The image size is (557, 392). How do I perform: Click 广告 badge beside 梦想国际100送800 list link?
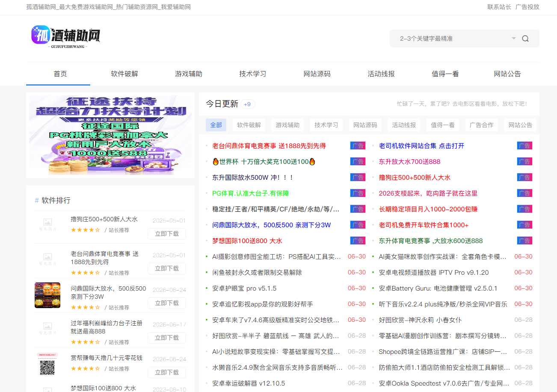click(x=358, y=241)
